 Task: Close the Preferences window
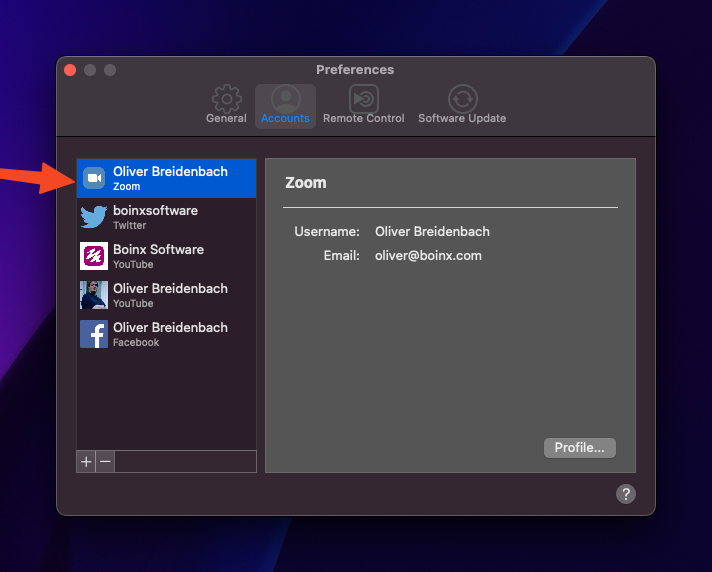coord(70,70)
